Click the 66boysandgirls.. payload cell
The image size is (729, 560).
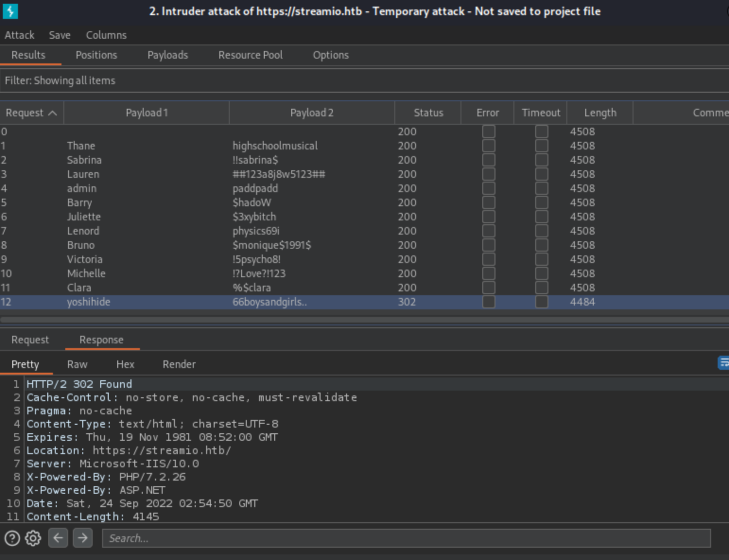point(270,302)
